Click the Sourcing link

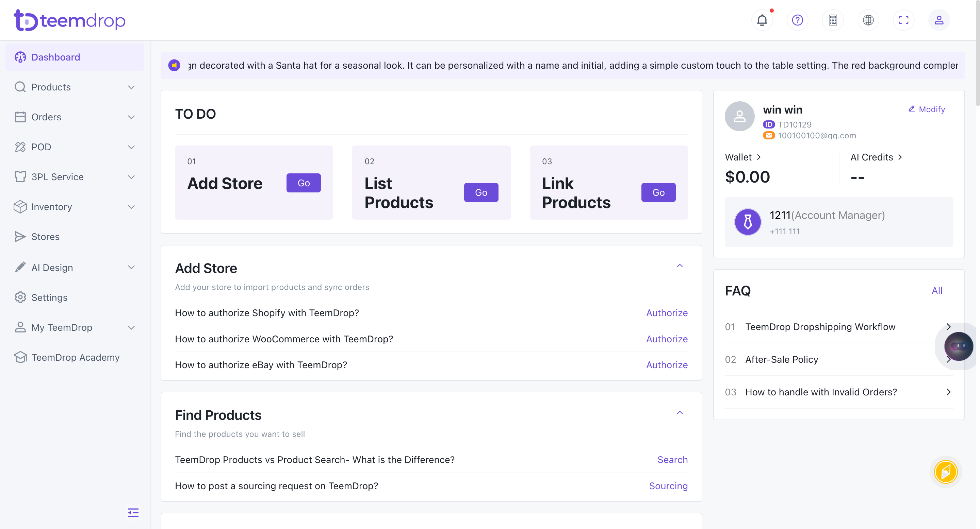click(x=668, y=486)
